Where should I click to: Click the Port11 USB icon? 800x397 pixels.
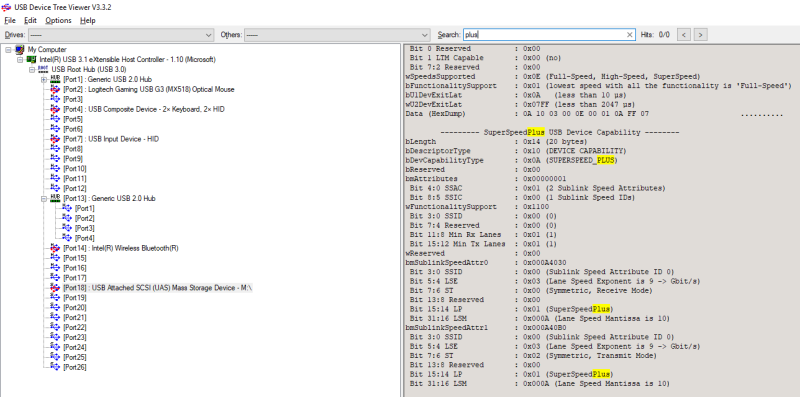55,178
